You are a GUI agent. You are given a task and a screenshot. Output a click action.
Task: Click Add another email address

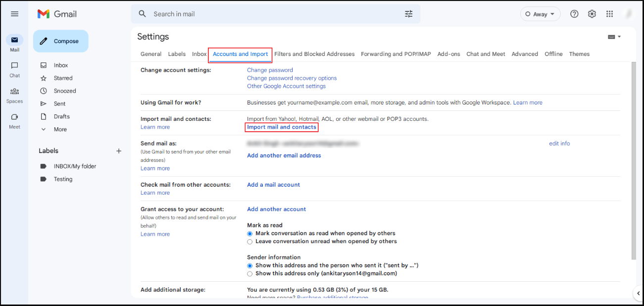(x=284, y=155)
